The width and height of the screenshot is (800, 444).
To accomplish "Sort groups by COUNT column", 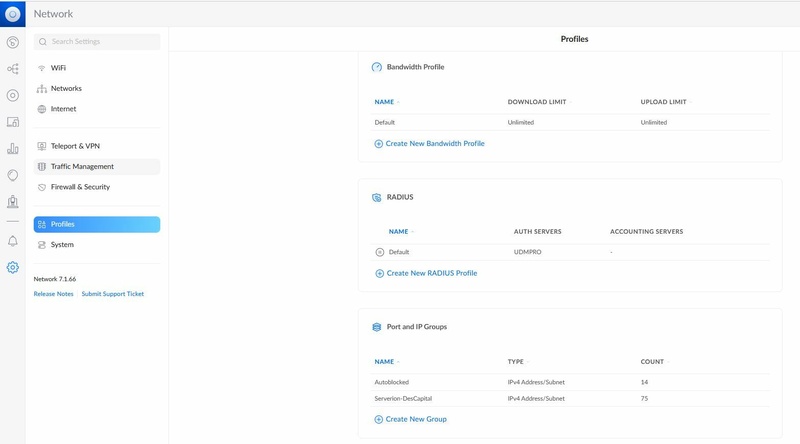I will pyautogui.click(x=652, y=362).
